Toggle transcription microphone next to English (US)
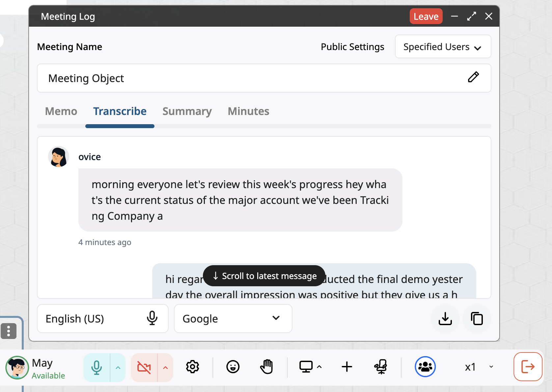Screen dimensions: 552x392 coord(152,318)
